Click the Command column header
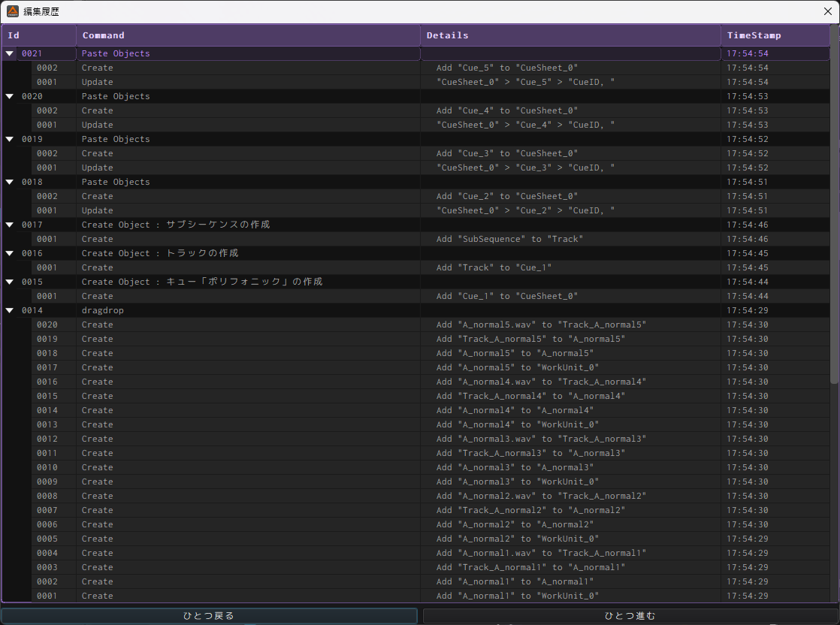Screen dimensions: 840x625 point(248,35)
